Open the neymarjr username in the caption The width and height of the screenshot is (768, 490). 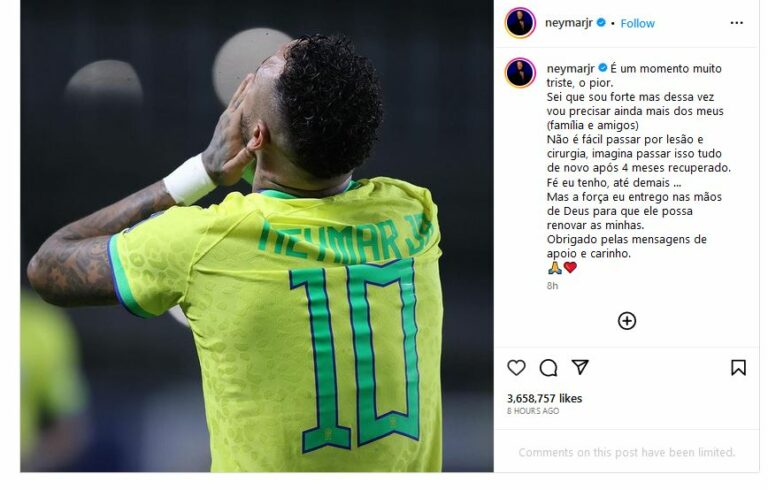[570, 68]
